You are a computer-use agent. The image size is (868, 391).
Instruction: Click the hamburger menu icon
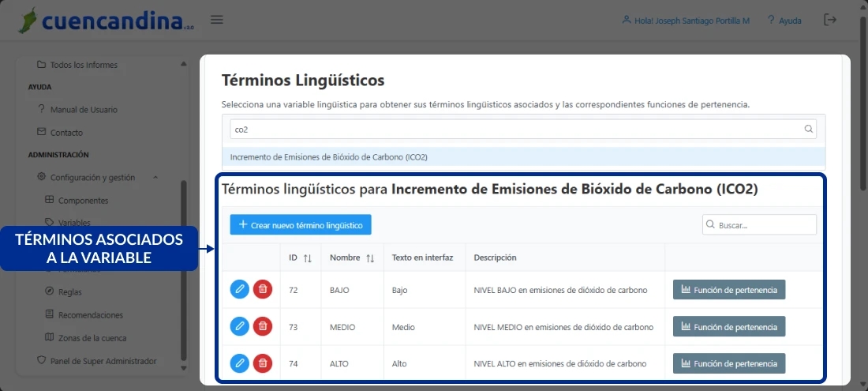[217, 20]
